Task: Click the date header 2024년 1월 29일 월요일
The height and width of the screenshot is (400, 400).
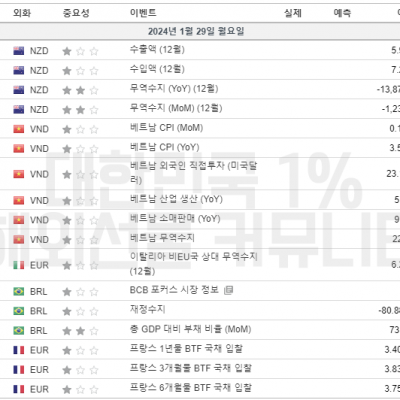Action: [x=196, y=31]
